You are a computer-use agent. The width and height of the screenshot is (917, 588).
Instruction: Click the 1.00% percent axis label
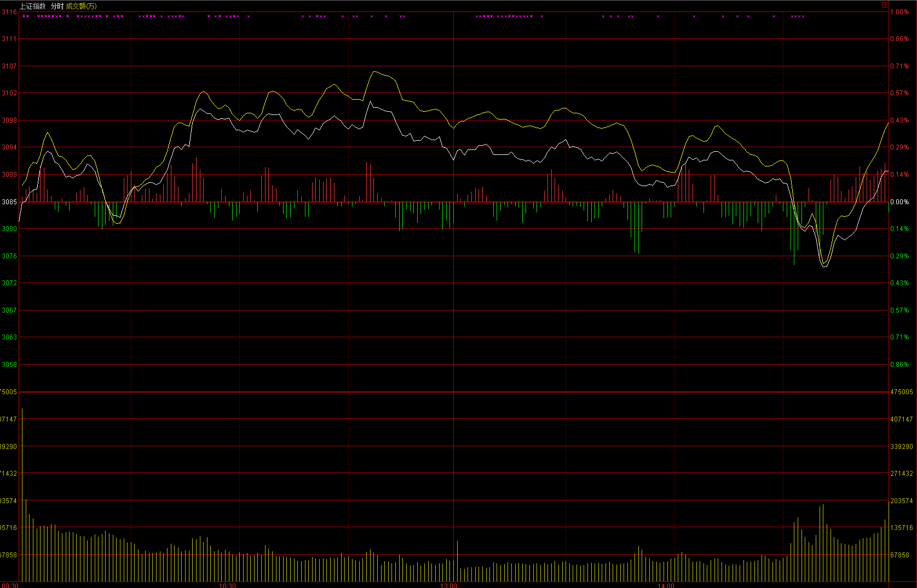click(x=899, y=12)
